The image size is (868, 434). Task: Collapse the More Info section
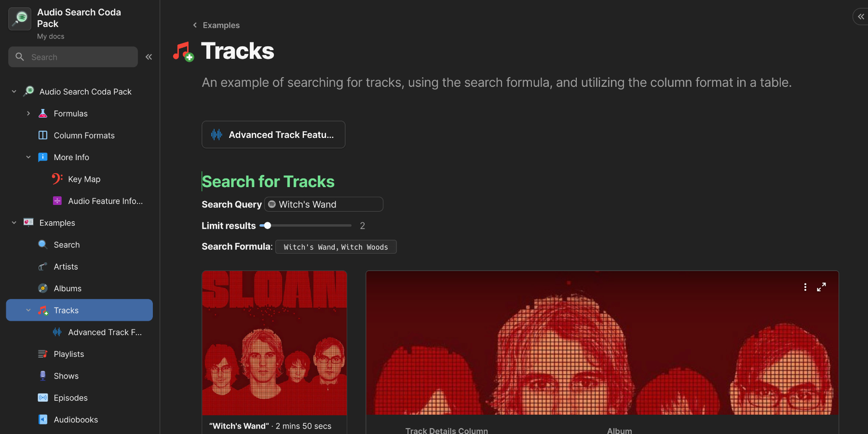(x=28, y=157)
